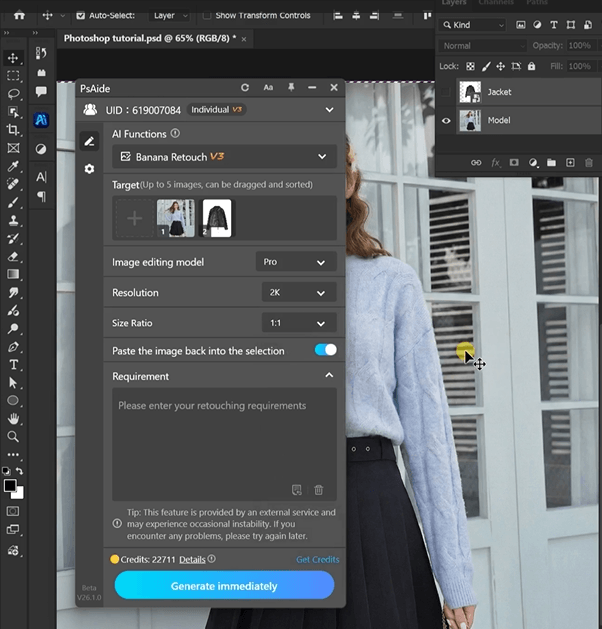Open PsAide settings gear

coord(89,169)
